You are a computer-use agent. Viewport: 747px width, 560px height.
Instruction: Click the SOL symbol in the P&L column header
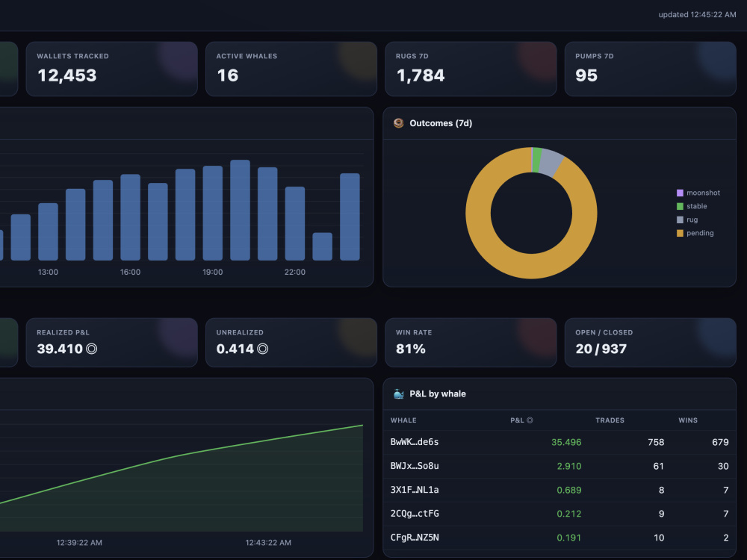click(530, 420)
